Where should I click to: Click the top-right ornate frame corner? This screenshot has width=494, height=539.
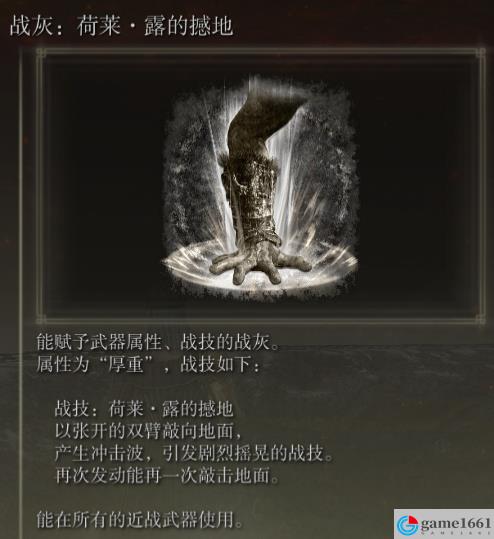(481, 53)
